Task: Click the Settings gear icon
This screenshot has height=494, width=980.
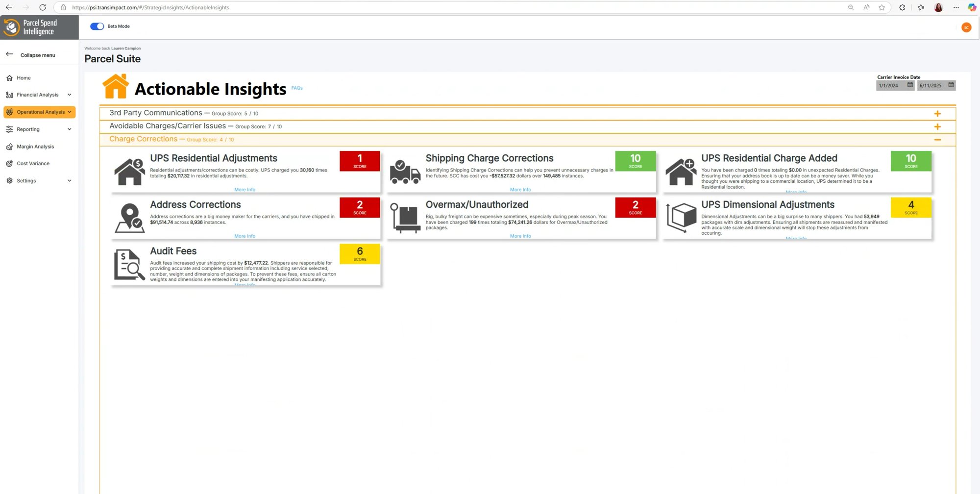Action: 9,181
